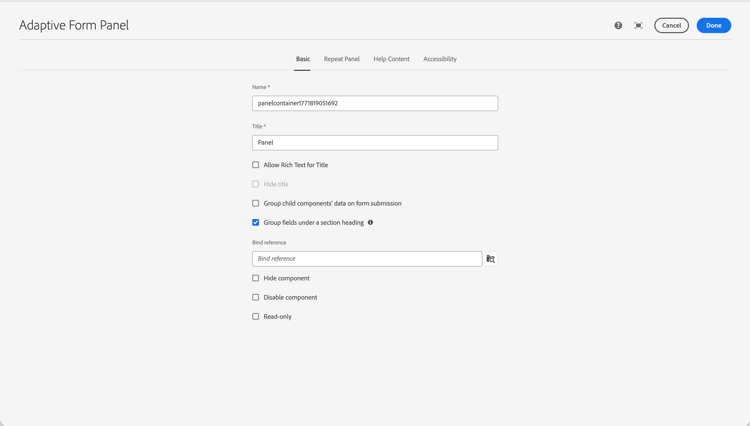Select the Basic tab
This screenshot has width=750, height=426.
click(303, 59)
